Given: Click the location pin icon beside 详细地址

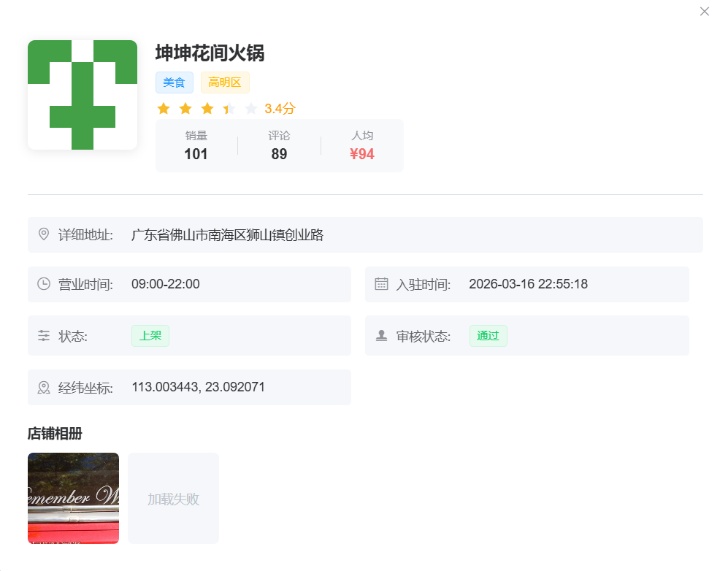Looking at the screenshot, I should pyautogui.click(x=44, y=234).
